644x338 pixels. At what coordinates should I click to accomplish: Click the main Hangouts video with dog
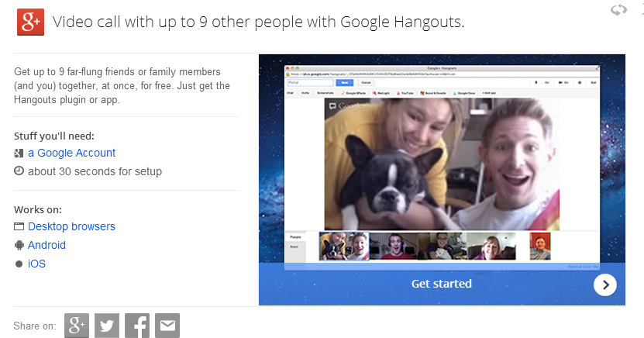[442, 164]
